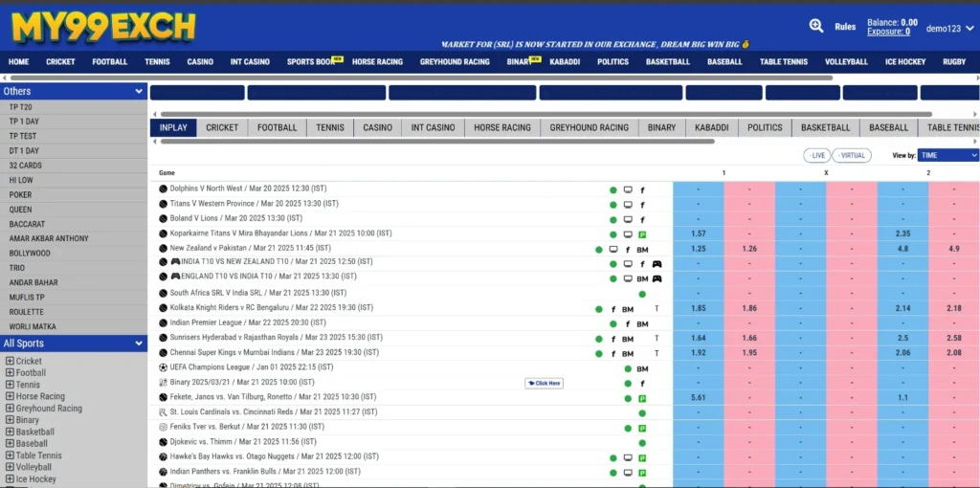Viewport: 980px width, 488px height.
Task: Click BM icon for UEFA Champions League
Action: click(642, 369)
